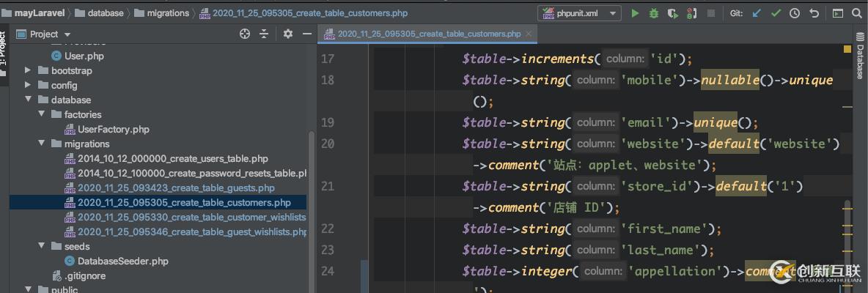Close the create_table_customers.php editor tab
The width and height of the screenshot is (868, 293).
[x=528, y=34]
